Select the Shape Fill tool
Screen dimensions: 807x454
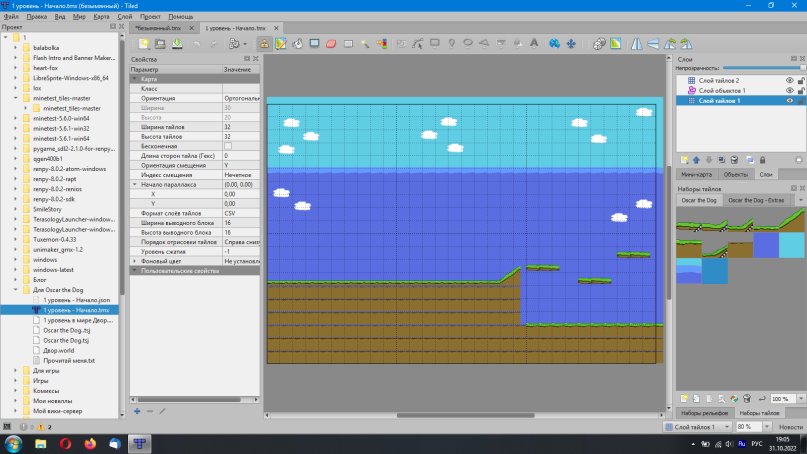[x=314, y=44]
